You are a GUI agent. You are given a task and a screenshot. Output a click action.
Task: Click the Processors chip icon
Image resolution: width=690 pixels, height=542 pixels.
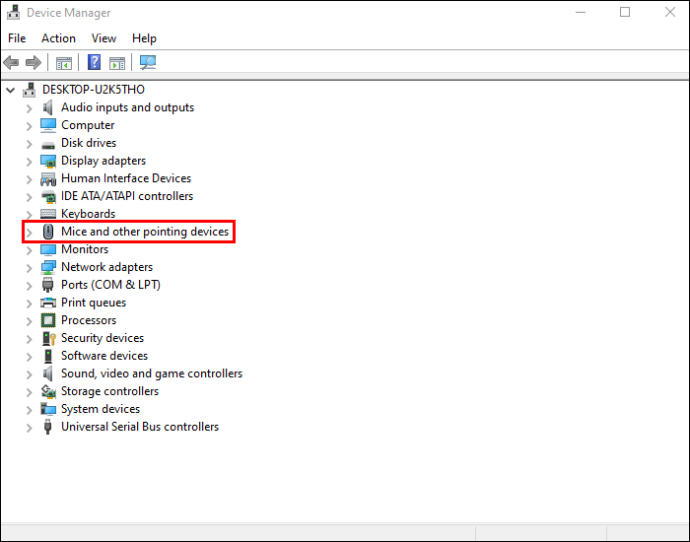(48, 320)
